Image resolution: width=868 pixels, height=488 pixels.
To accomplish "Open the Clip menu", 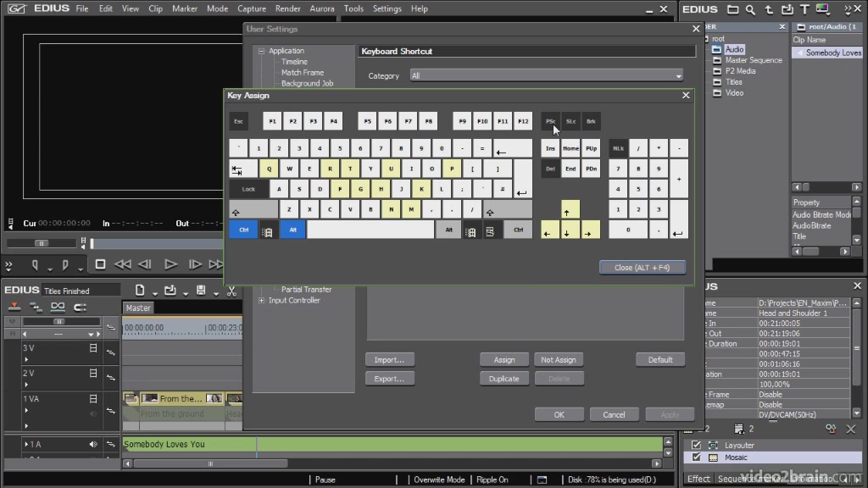I will pyautogui.click(x=156, y=8).
